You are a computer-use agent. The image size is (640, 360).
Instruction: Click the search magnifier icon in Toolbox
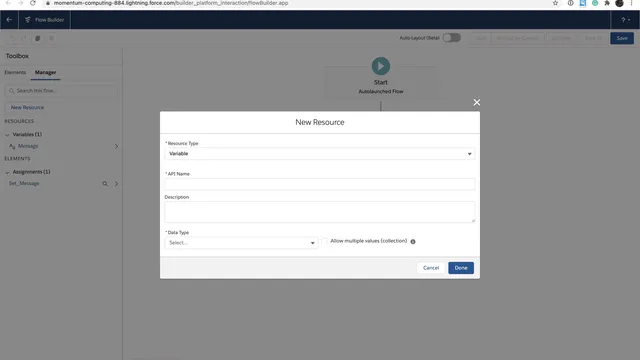pos(11,91)
